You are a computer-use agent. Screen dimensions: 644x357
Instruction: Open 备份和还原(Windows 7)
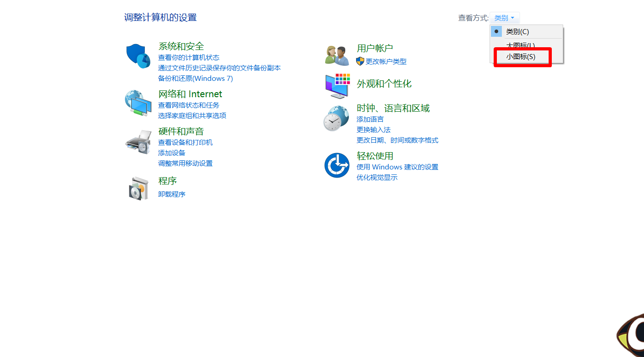tap(195, 78)
